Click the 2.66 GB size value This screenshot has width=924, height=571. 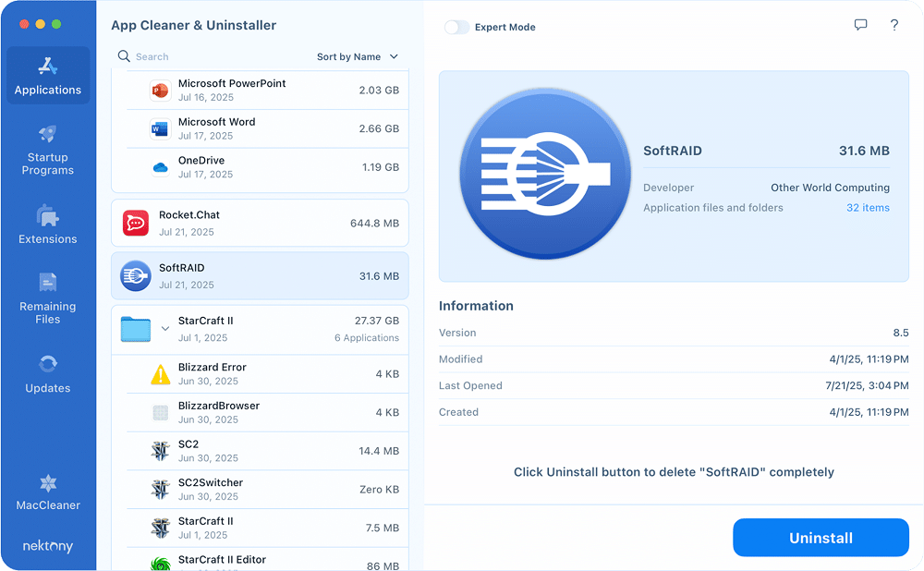[x=379, y=128]
